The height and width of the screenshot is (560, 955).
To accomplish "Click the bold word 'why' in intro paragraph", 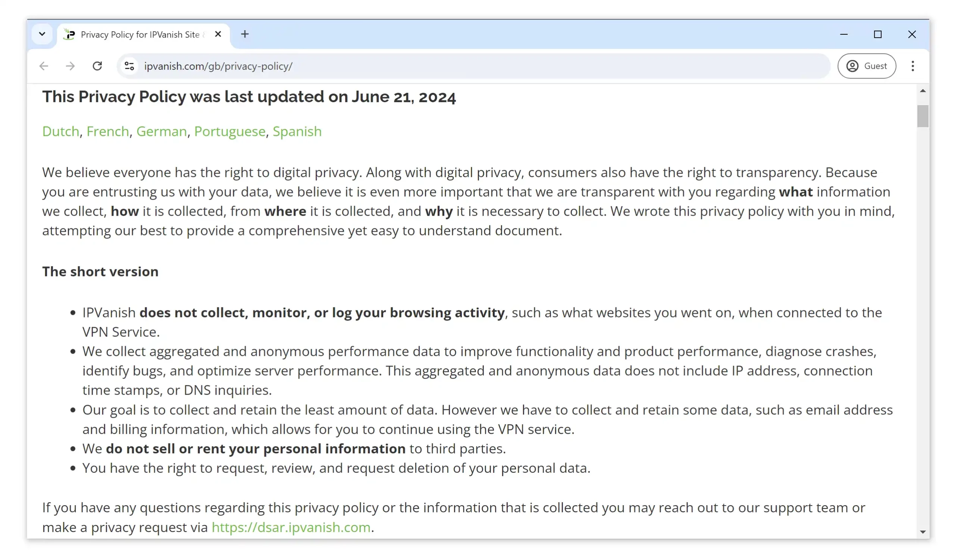I will pyautogui.click(x=438, y=212).
